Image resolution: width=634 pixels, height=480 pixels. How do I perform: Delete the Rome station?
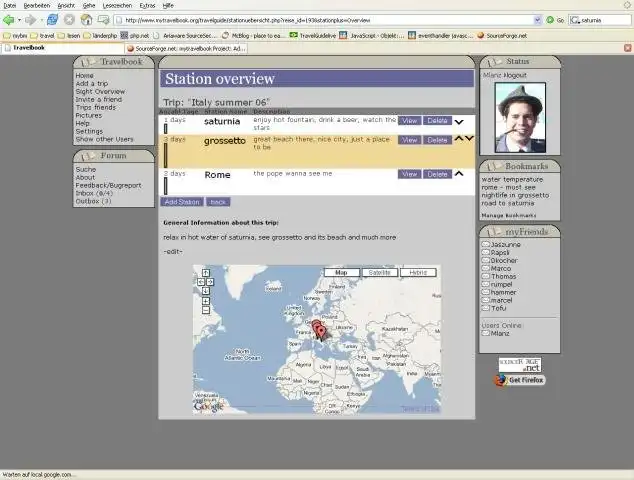437,174
